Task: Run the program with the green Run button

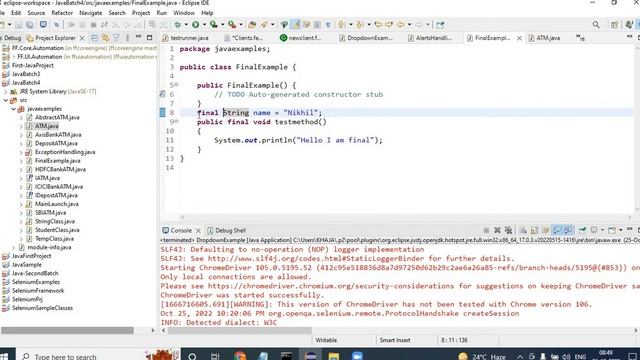Action: [196, 25]
